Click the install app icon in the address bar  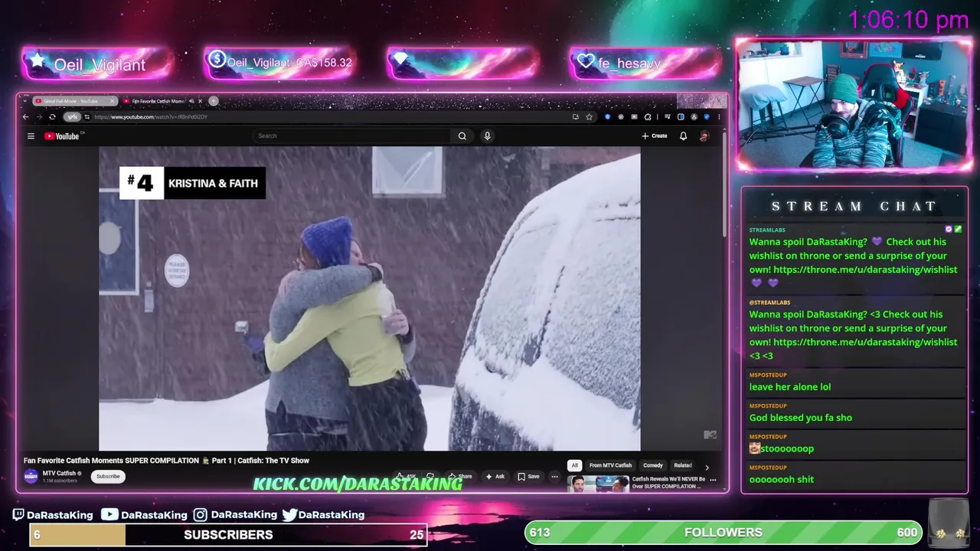point(575,117)
